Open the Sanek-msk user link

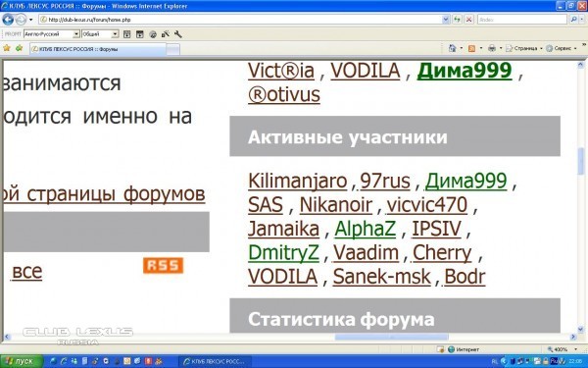382,277
